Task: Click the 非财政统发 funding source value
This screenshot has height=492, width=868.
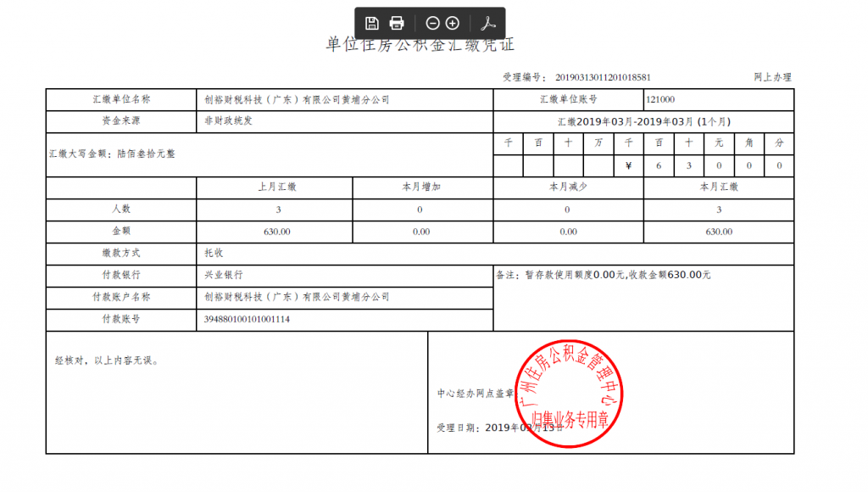Action: [x=228, y=121]
